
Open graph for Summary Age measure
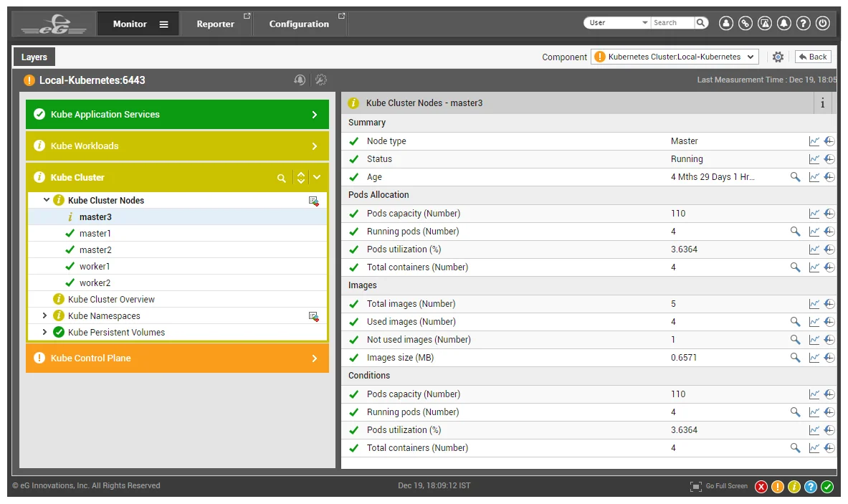[814, 177]
